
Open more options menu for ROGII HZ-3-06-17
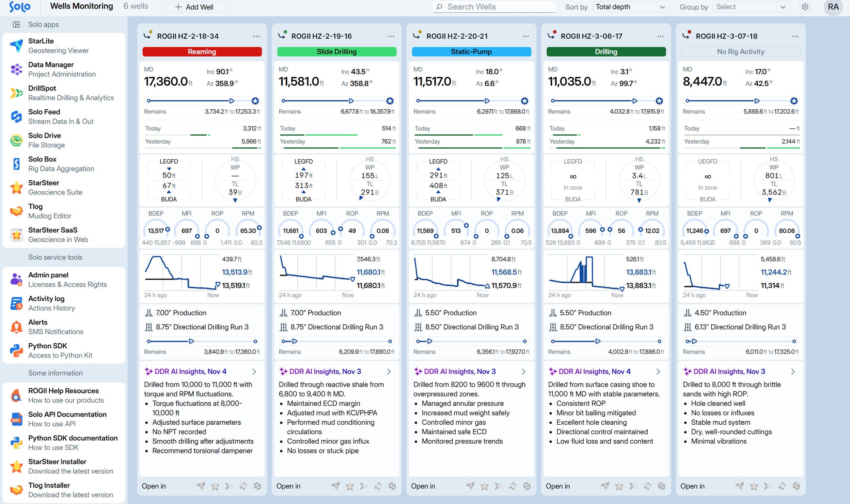(660, 36)
